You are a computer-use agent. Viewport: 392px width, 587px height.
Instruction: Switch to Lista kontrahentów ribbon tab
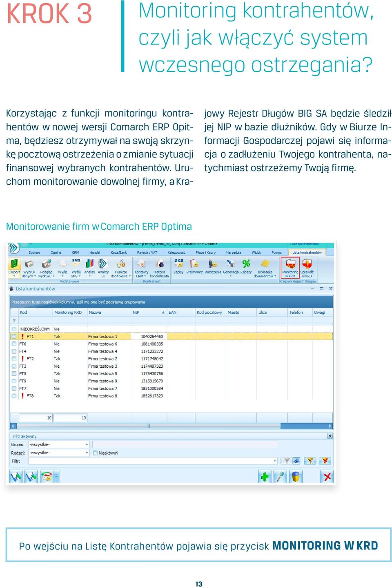[x=307, y=252]
